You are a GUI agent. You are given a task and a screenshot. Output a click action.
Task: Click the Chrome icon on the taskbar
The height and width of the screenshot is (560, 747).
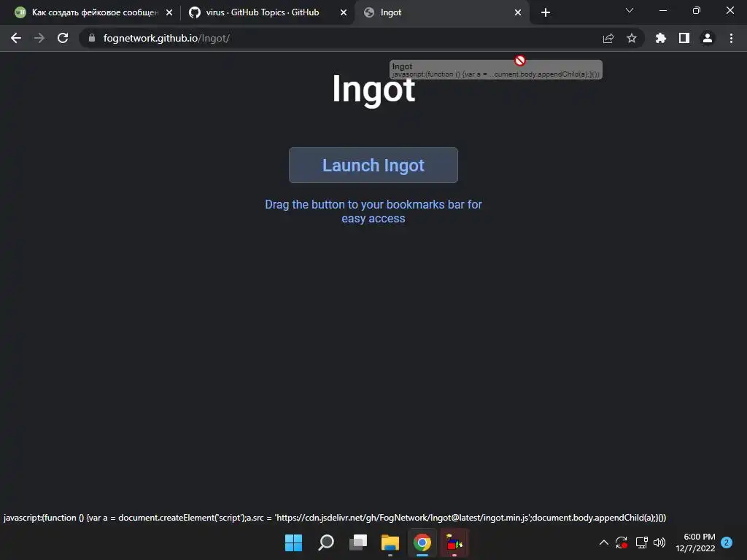coord(422,542)
